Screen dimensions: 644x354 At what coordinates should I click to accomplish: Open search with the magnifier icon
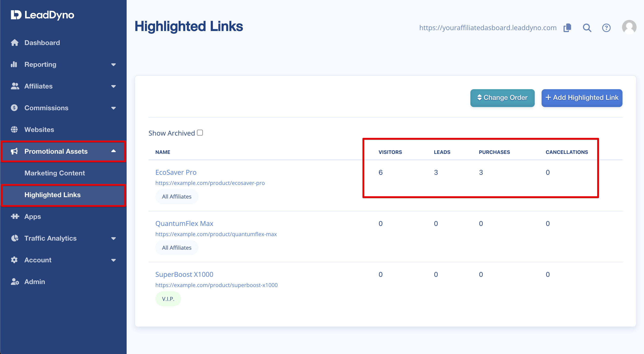[x=587, y=28]
